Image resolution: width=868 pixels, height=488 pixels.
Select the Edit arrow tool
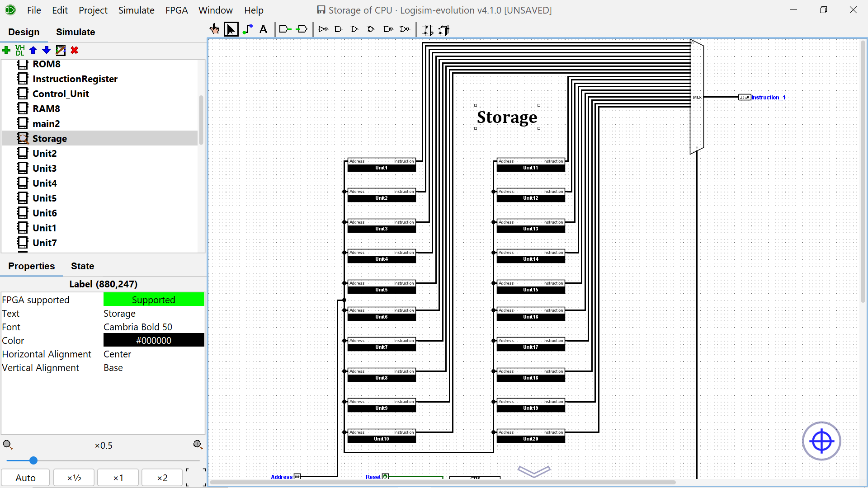[231, 29]
